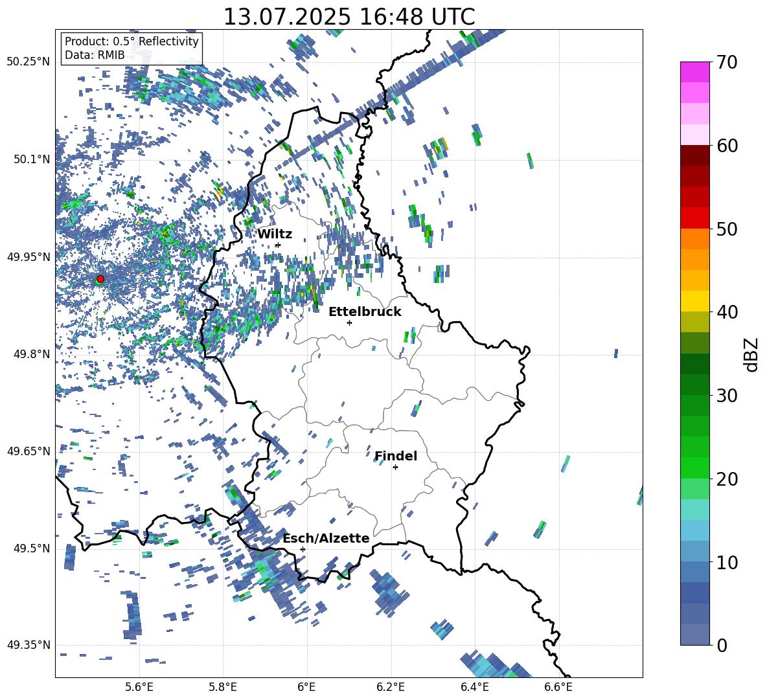Click the 5.6°E longitude label

click(x=139, y=687)
